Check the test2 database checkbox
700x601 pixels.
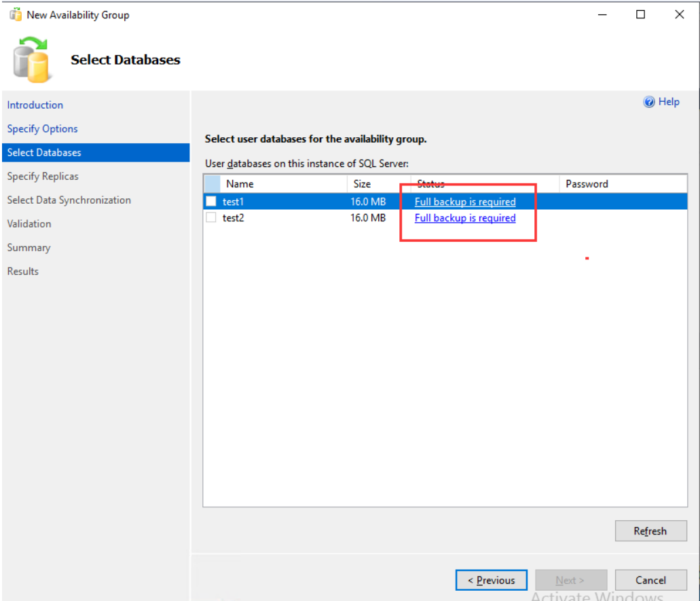coord(211,217)
